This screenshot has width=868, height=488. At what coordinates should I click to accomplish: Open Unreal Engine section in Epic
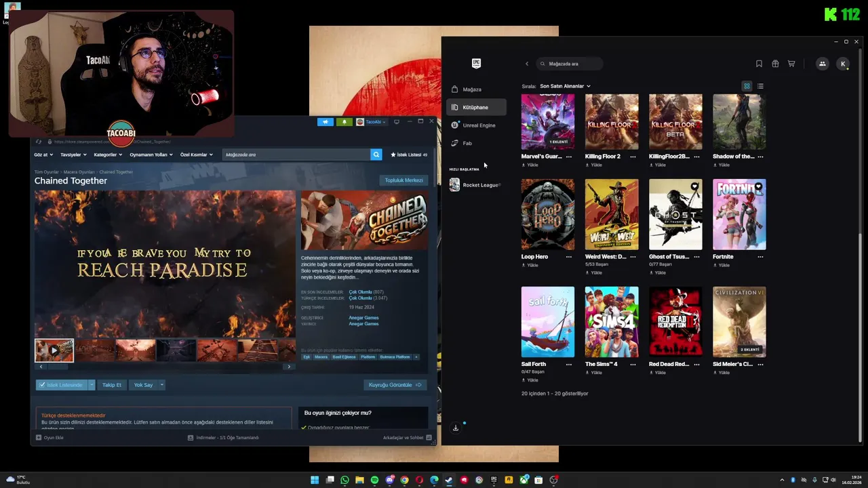(x=476, y=125)
